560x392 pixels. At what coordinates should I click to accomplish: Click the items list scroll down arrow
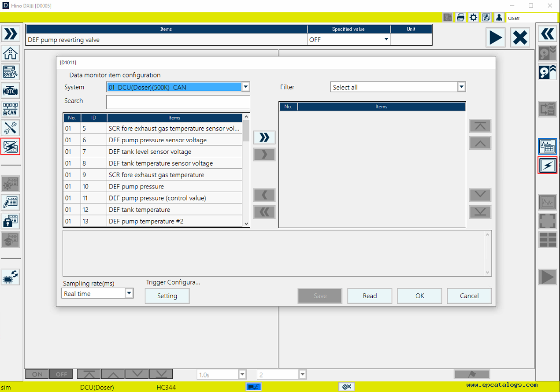(246, 224)
